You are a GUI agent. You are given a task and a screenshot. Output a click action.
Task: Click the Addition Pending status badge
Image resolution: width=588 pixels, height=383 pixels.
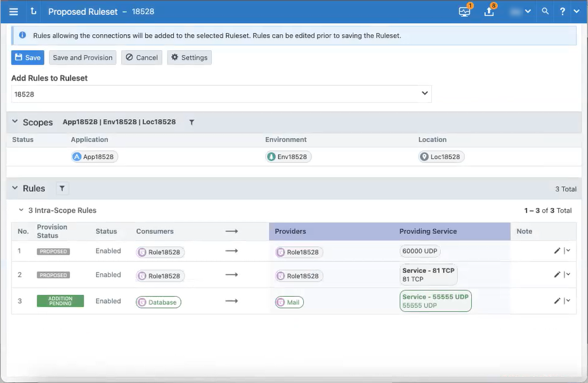pyautogui.click(x=60, y=301)
